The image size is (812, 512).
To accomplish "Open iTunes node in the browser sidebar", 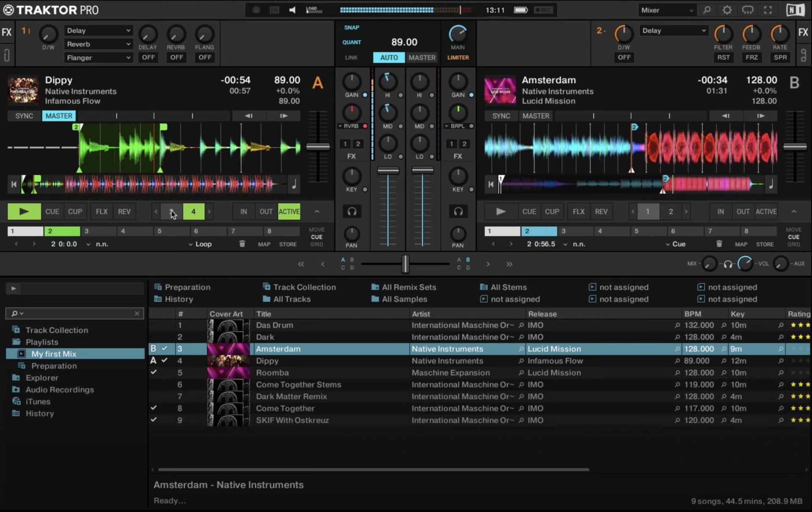I will point(37,401).
